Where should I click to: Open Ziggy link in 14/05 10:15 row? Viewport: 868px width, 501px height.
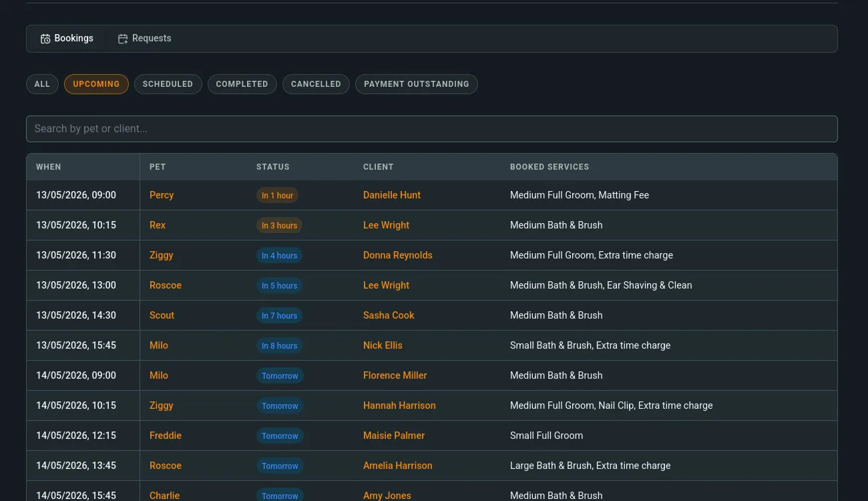coord(162,405)
